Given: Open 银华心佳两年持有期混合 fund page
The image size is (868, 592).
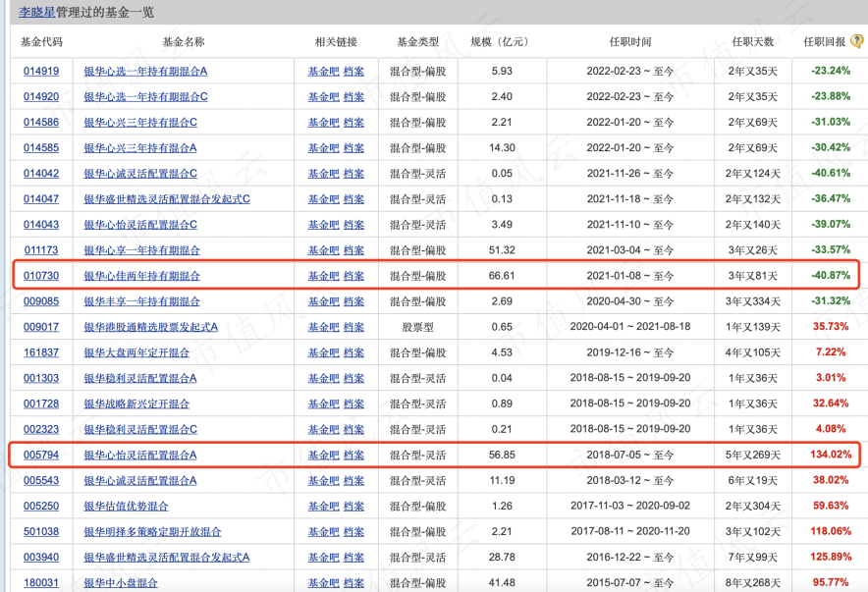Looking at the screenshot, I should [x=141, y=276].
